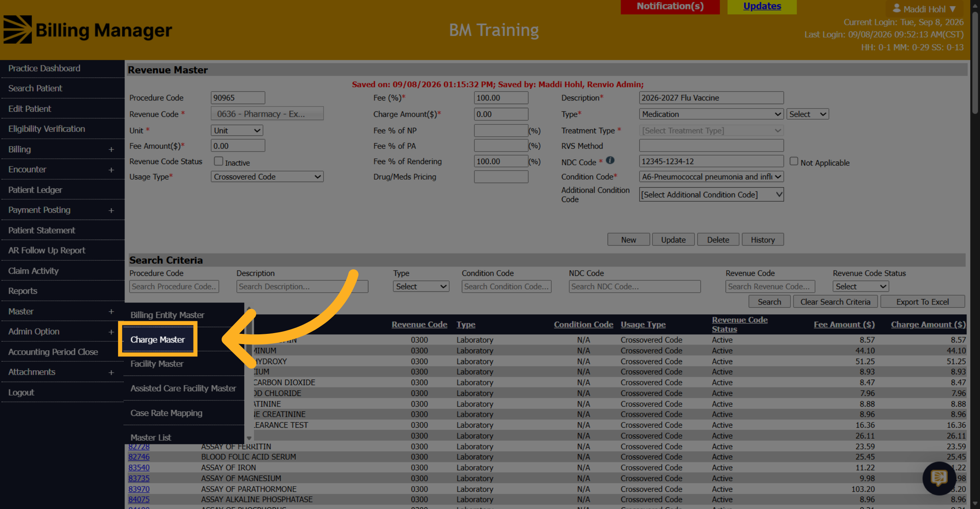Open the chat support bubble icon
Viewport: 980px width, 509px height.
[x=939, y=478]
